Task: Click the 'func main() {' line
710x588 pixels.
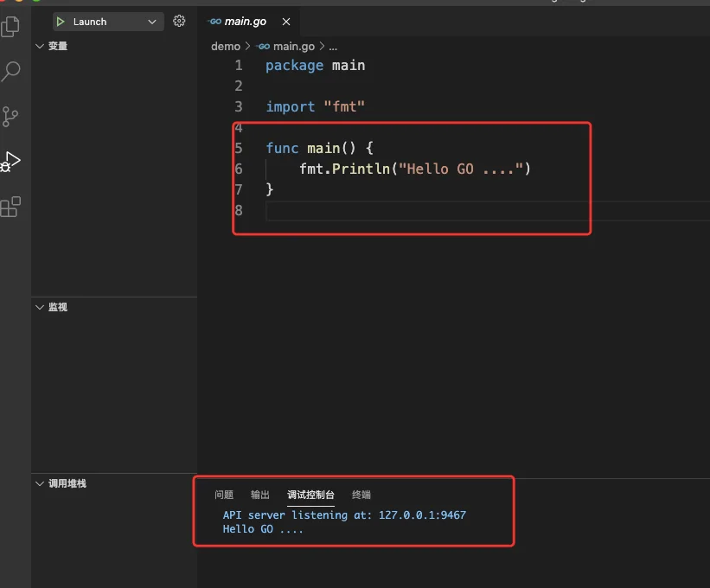Action: pos(319,148)
